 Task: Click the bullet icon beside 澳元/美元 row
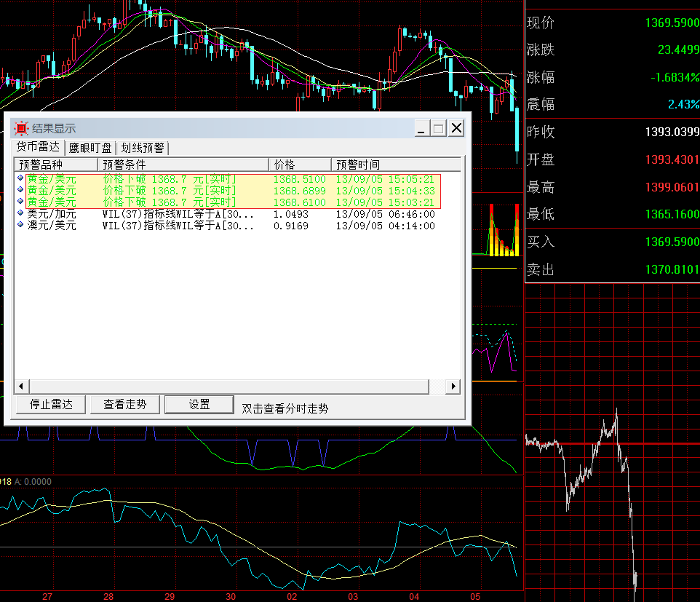tap(20, 226)
